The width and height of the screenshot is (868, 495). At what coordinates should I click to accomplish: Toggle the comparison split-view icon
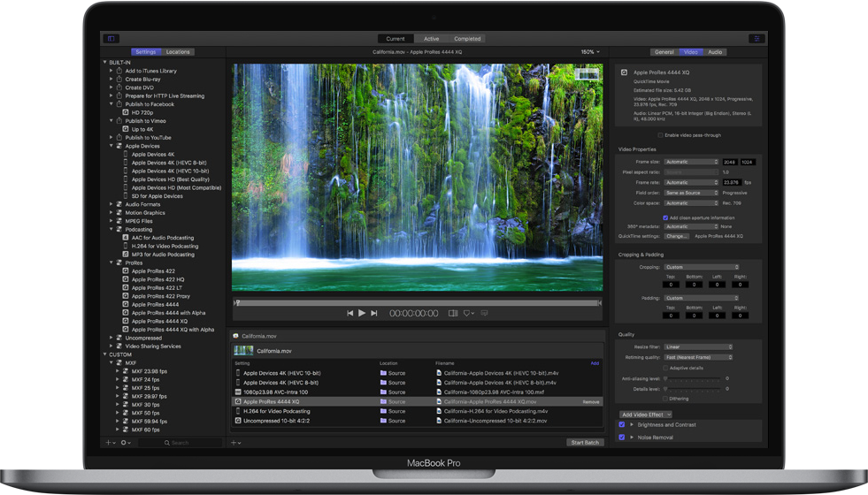453,313
